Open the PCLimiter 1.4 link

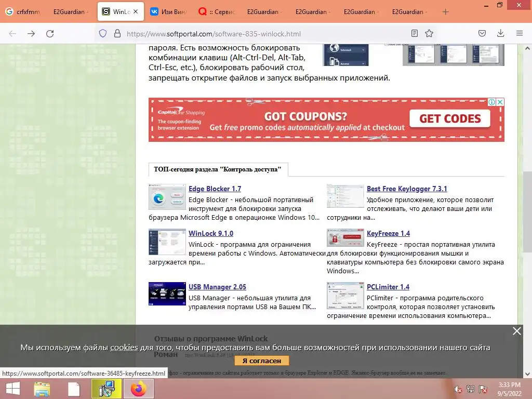click(388, 287)
